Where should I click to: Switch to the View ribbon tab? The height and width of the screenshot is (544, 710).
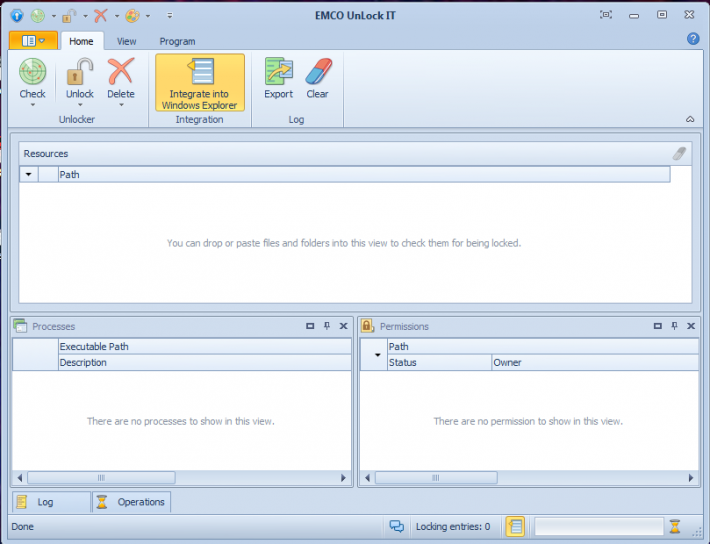(126, 41)
